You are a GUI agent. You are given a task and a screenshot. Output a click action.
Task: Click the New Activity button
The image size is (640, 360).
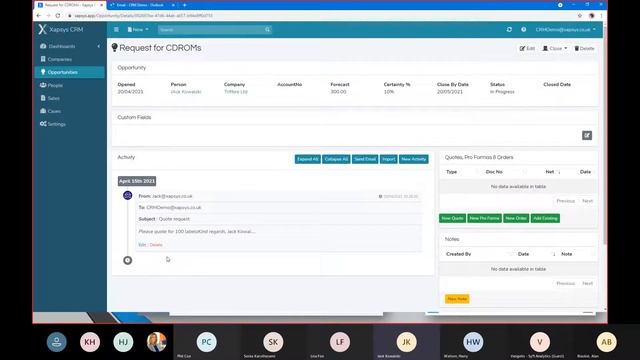pyautogui.click(x=413, y=159)
